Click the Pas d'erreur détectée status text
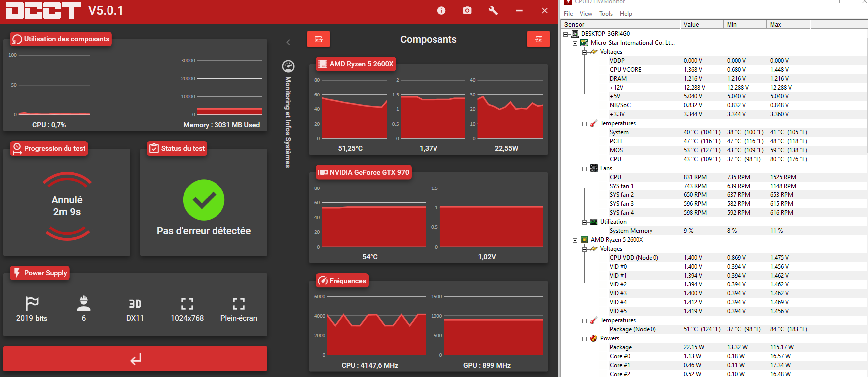 (x=204, y=231)
